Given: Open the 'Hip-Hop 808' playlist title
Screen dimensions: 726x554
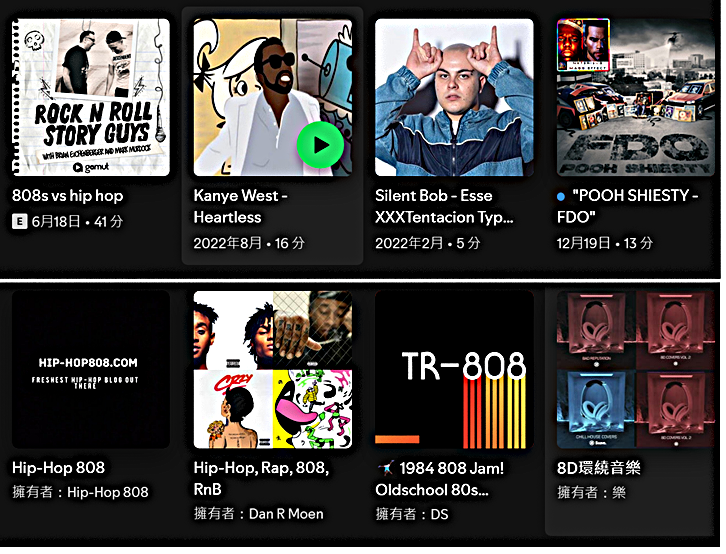Looking at the screenshot, I should pyautogui.click(x=58, y=467).
